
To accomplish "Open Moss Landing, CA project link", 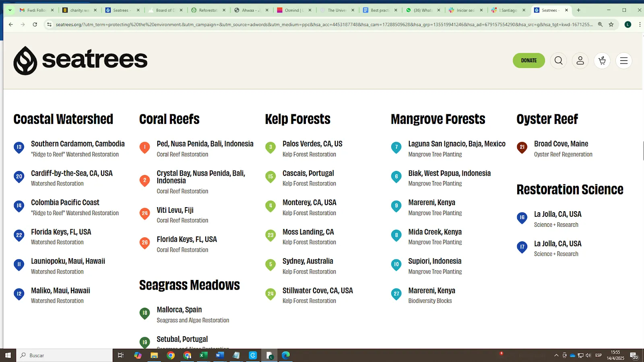I will coord(308,232).
